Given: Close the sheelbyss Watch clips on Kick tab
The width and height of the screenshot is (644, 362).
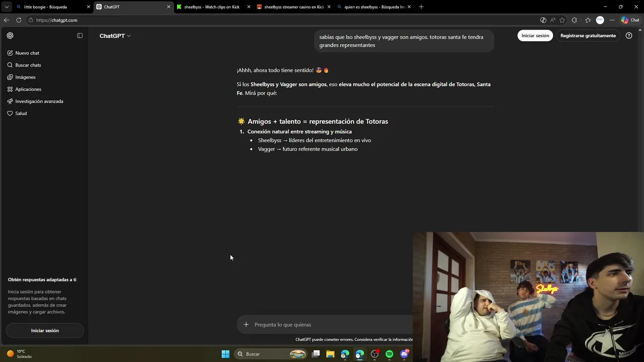Looking at the screenshot, I should 249,7.
